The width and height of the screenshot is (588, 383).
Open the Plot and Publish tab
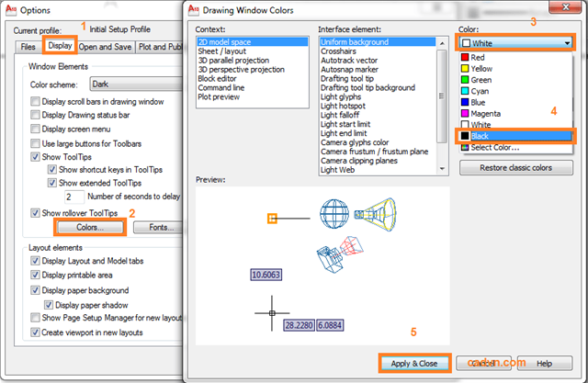click(x=159, y=47)
